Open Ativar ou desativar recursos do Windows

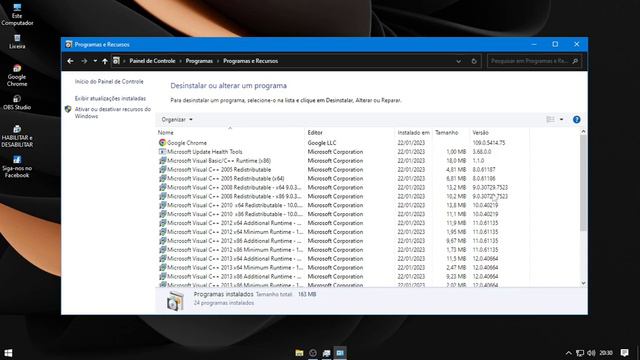click(x=112, y=113)
